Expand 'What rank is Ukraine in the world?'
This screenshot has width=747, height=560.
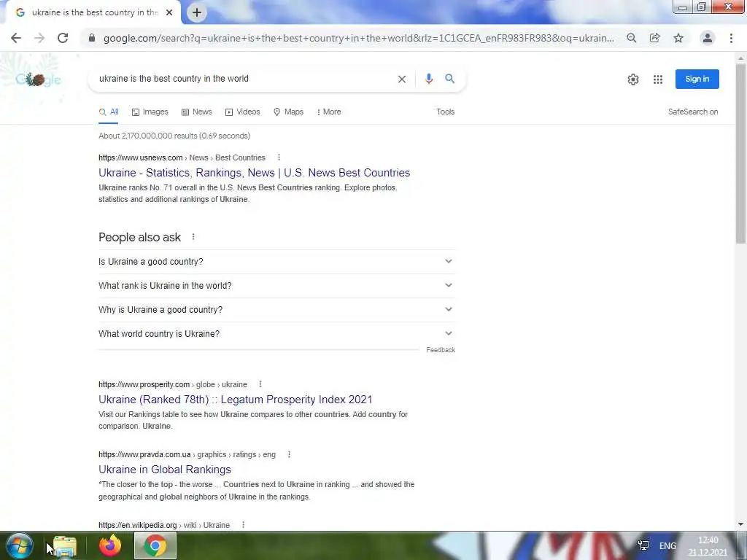pos(276,286)
